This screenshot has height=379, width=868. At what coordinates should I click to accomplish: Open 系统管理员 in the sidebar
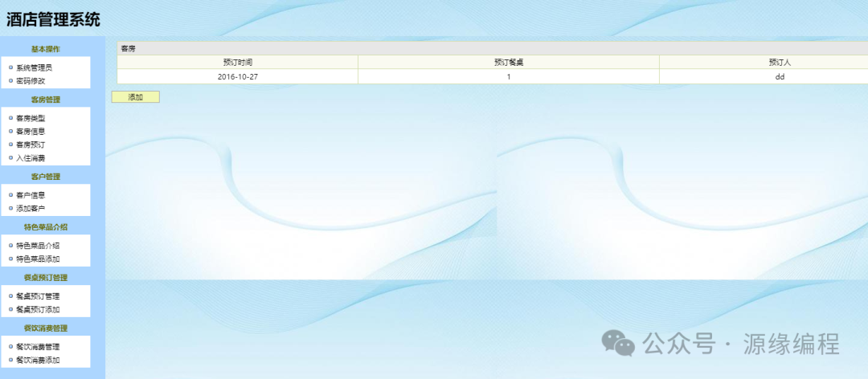34,68
